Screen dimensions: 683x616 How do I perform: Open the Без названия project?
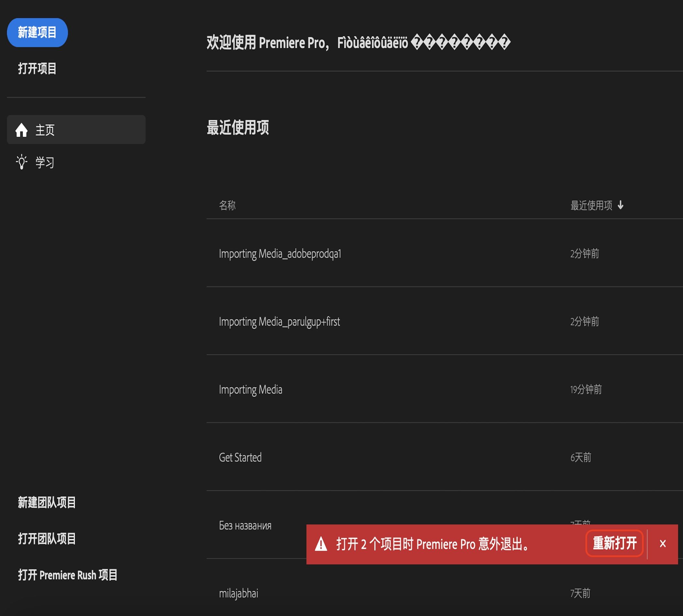245,525
